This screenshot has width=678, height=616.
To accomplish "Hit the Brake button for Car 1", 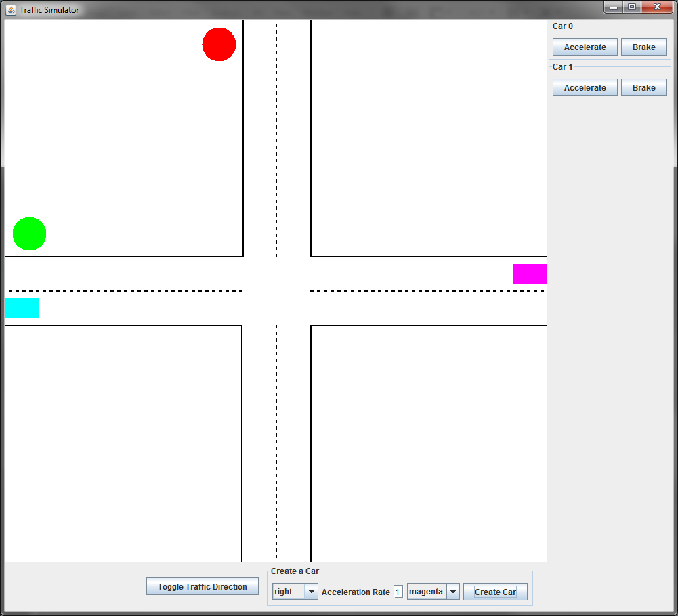I will [643, 88].
